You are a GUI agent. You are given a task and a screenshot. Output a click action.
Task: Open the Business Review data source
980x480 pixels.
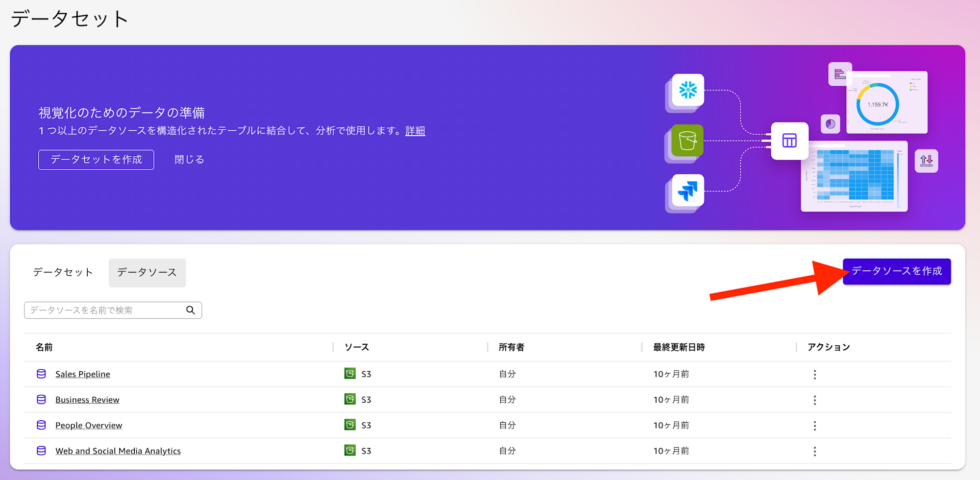pyautogui.click(x=87, y=399)
